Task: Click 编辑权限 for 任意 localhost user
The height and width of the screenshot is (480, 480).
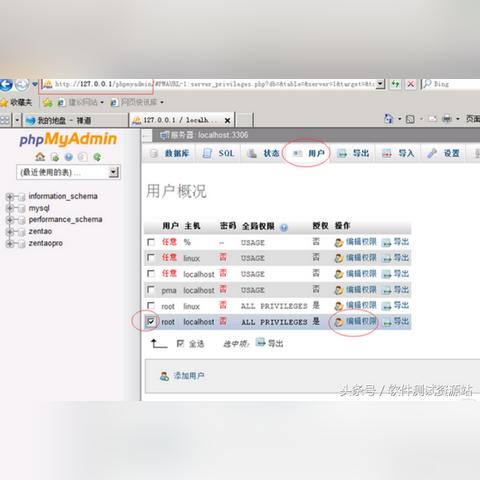Action: (x=361, y=274)
